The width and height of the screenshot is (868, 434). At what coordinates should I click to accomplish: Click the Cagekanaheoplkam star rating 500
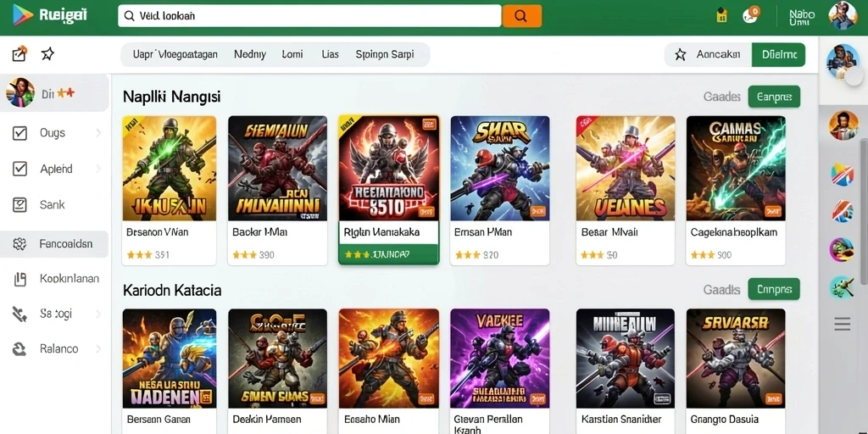[x=711, y=255]
